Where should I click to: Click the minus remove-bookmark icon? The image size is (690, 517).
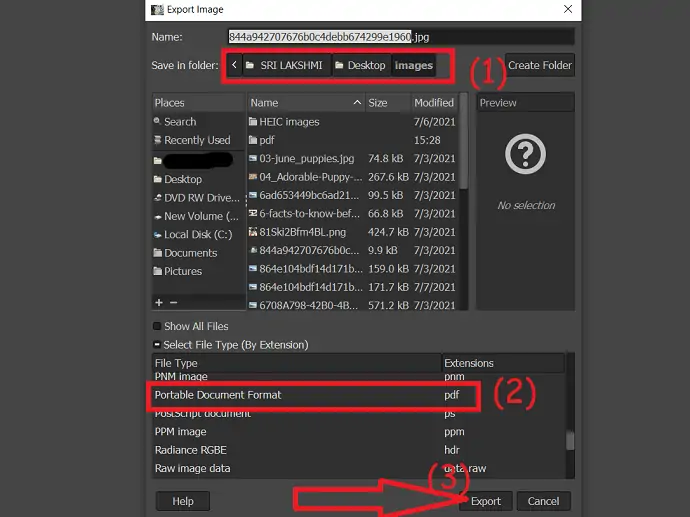pyautogui.click(x=173, y=302)
